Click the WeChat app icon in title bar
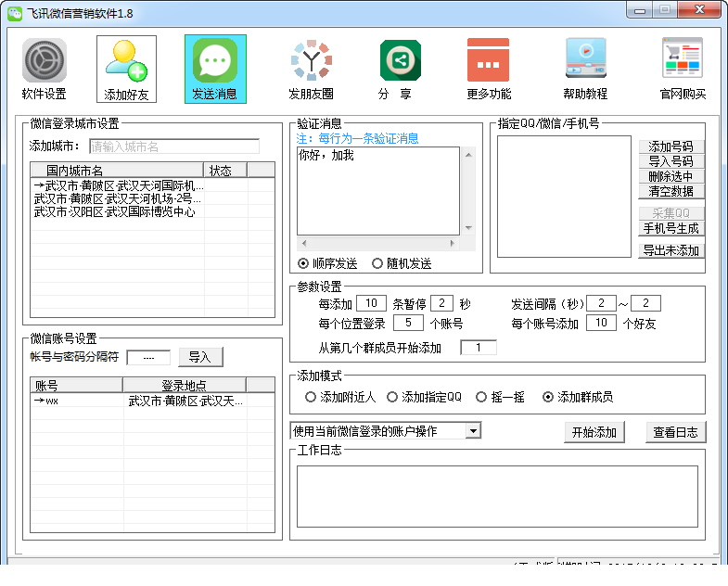This screenshot has width=728, height=586. (15, 13)
